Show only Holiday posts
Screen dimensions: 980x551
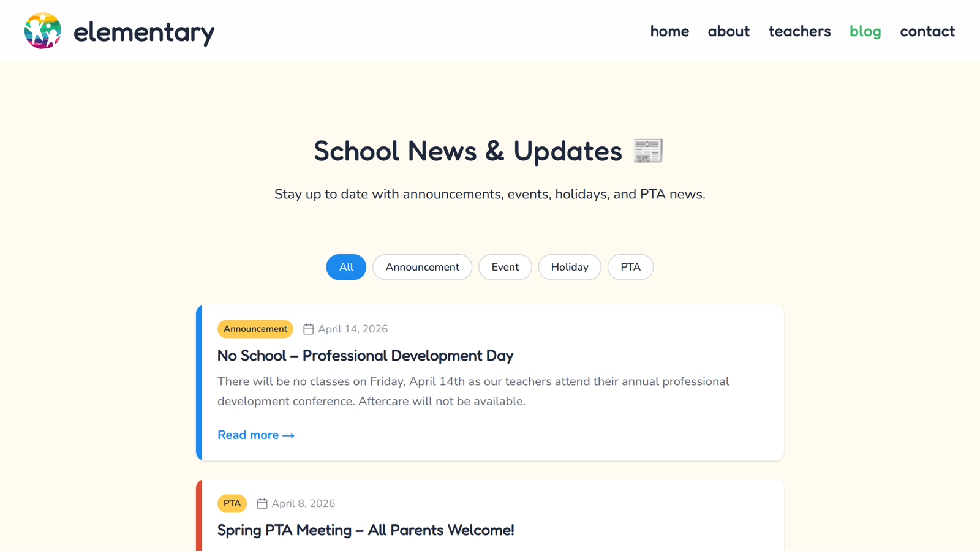tap(570, 267)
